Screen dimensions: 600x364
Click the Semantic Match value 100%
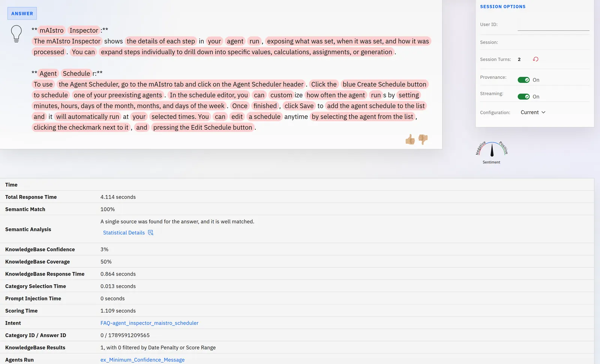108,209
